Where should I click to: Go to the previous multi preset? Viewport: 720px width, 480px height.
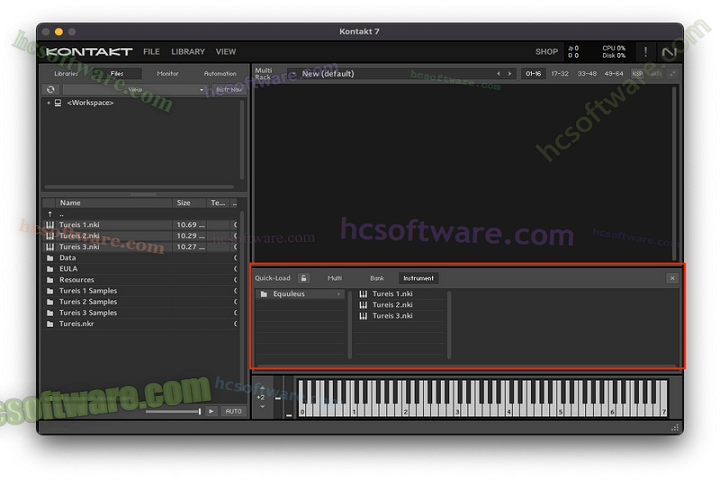[x=498, y=73]
